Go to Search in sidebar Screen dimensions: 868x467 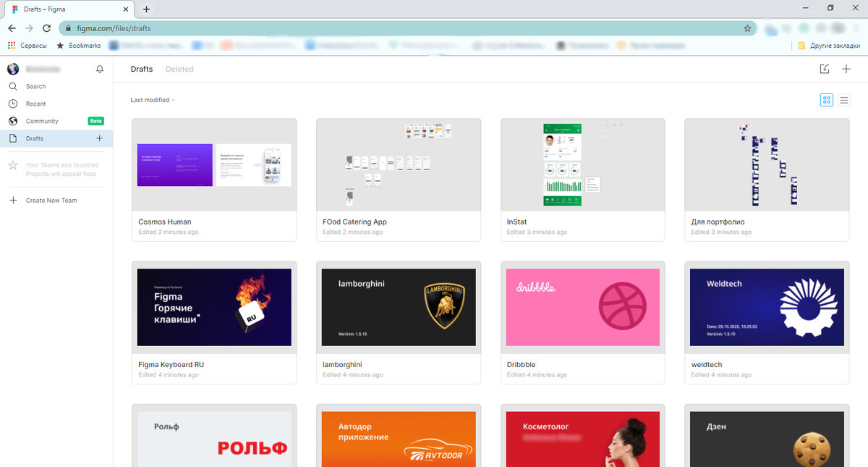click(56, 86)
